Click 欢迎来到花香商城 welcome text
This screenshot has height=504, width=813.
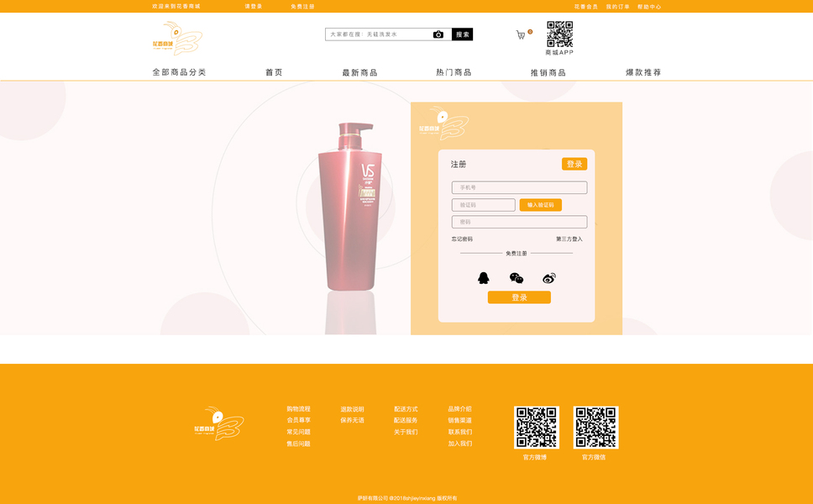176,6
